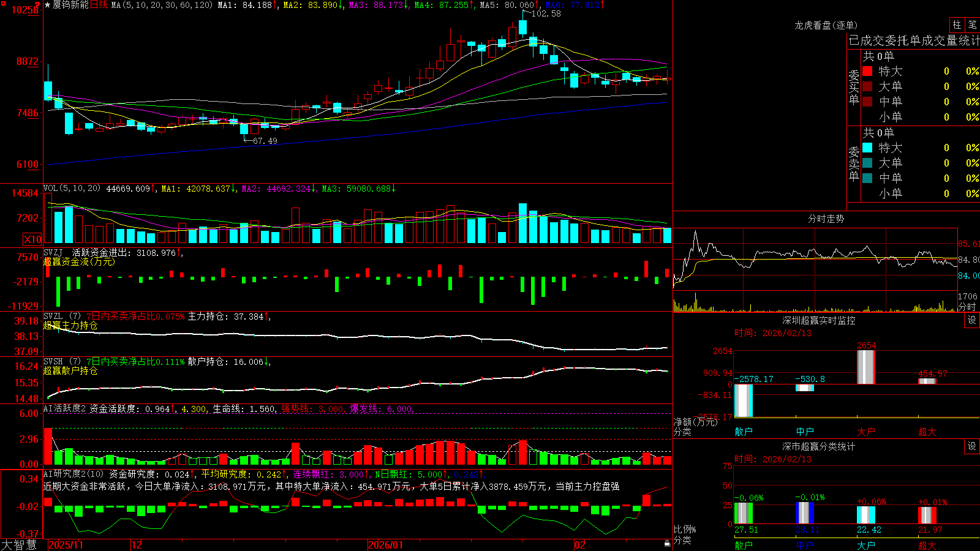This screenshot has width=980, height=551.
Task: Click the AI研究度2(10) indicator label
Action: [x=74, y=474]
